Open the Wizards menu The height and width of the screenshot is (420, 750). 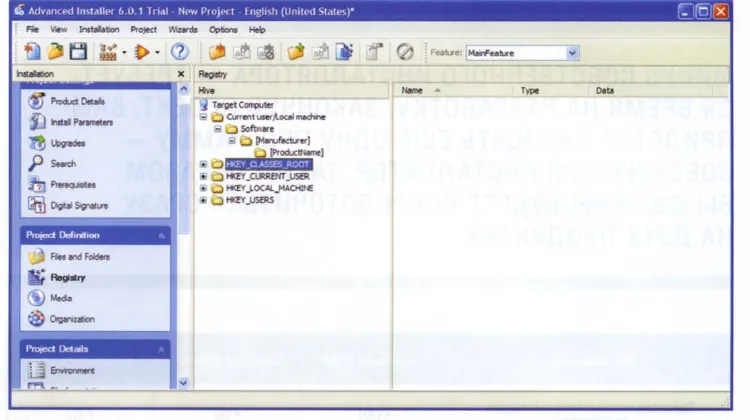183,30
